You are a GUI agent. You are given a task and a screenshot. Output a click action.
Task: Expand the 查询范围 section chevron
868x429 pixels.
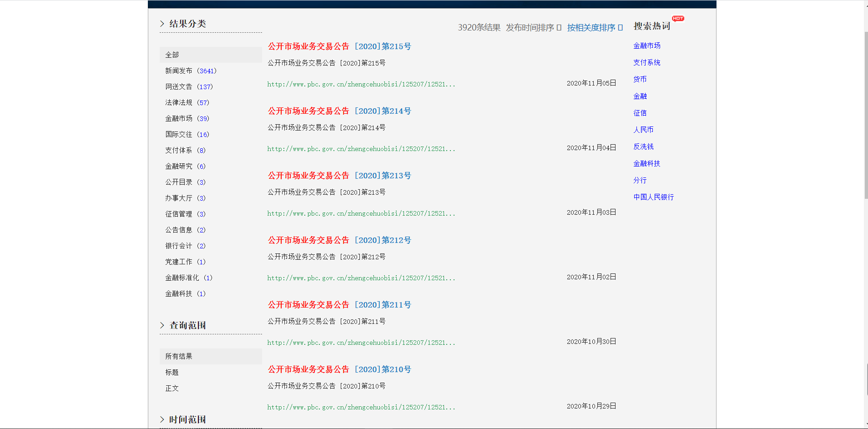pyautogui.click(x=162, y=325)
